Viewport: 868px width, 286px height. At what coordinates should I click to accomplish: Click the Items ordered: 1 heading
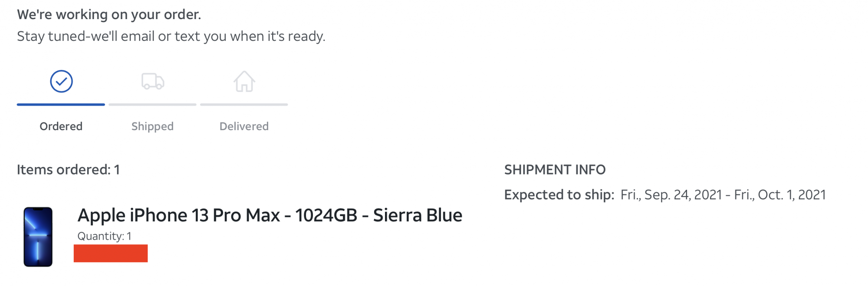[x=68, y=170]
